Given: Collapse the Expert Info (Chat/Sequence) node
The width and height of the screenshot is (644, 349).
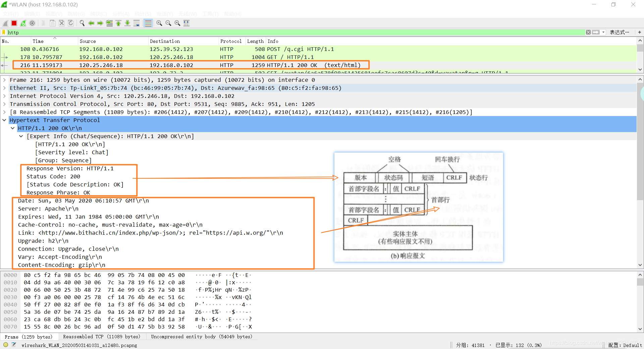Looking at the screenshot, I should tap(21, 136).
